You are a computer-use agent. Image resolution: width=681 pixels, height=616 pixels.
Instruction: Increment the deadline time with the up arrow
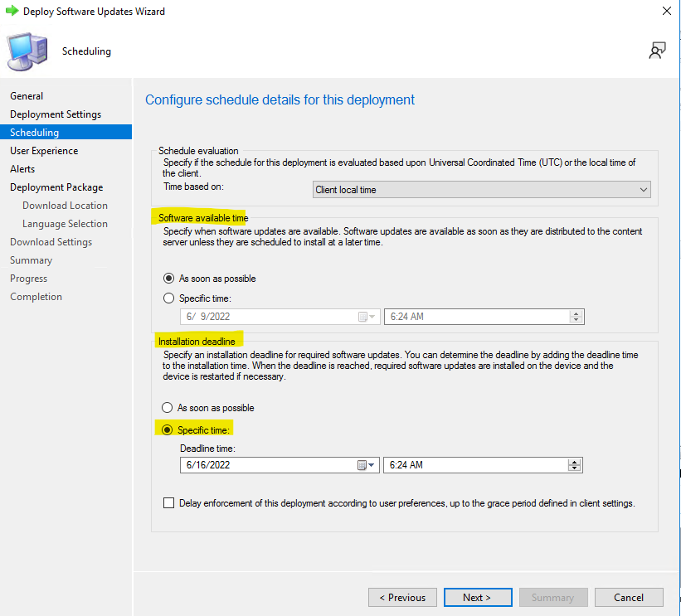tap(575, 462)
